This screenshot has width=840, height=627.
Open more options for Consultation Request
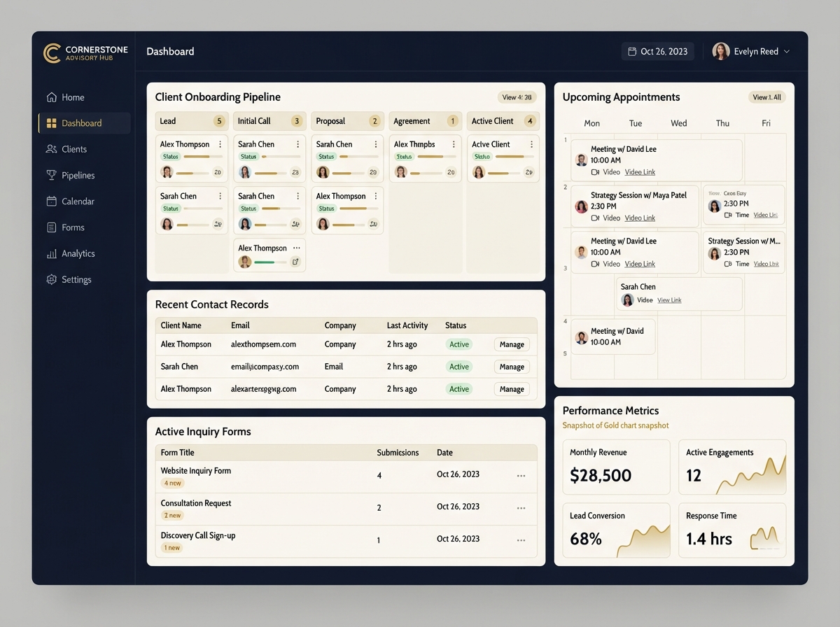click(x=521, y=508)
